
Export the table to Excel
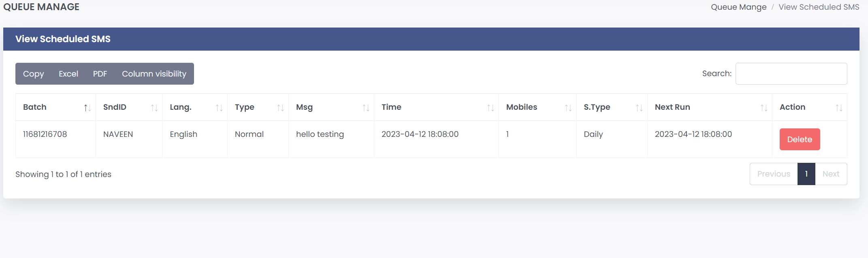point(68,74)
